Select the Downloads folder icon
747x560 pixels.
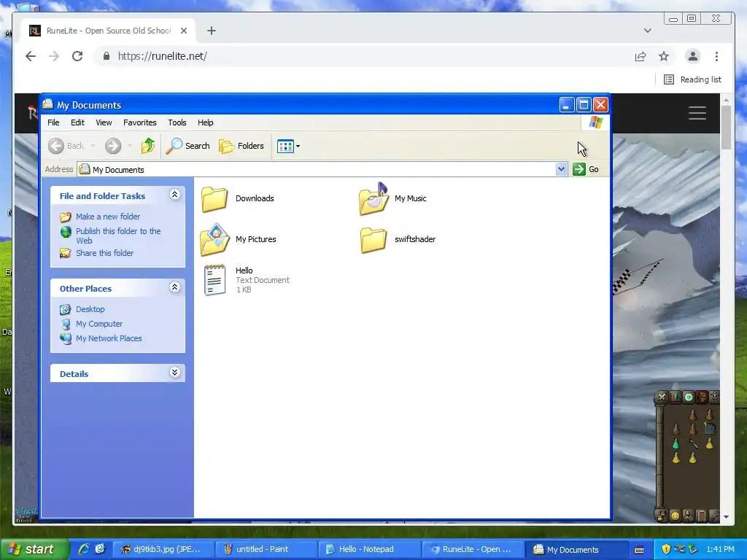(214, 198)
